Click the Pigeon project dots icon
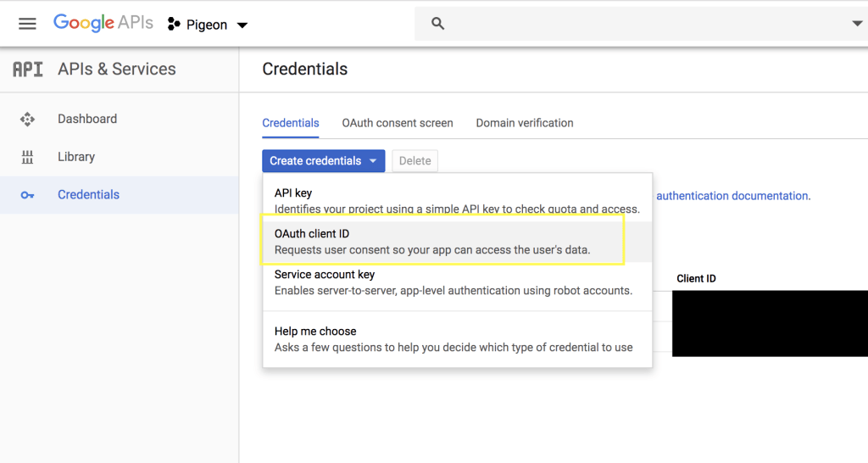Image resolution: width=868 pixels, height=463 pixels. (174, 25)
